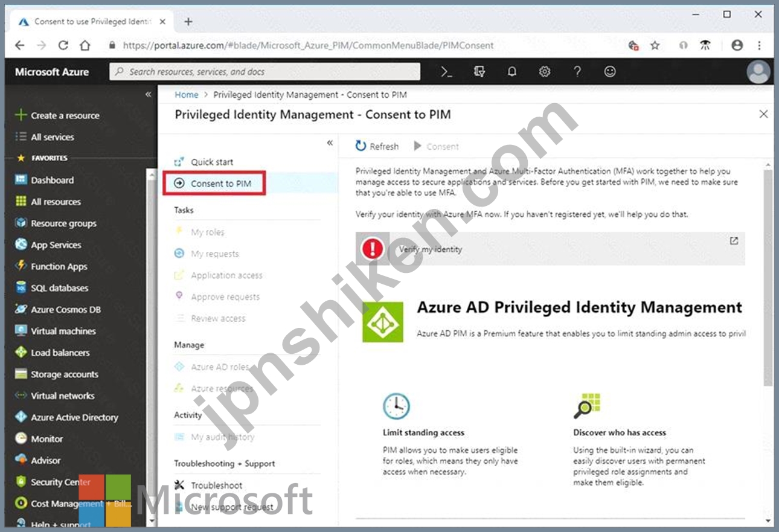
Task: Open Directory and subscription filter icon
Action: 479,72
